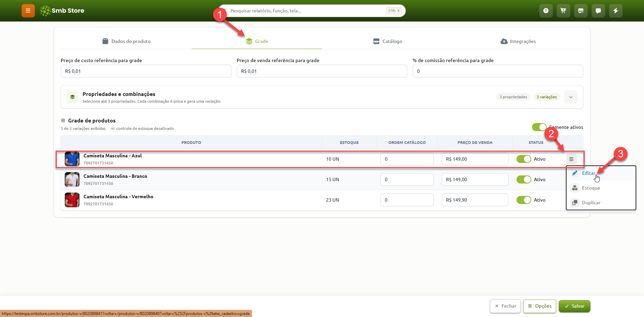Open the help question mark icon

546,11
